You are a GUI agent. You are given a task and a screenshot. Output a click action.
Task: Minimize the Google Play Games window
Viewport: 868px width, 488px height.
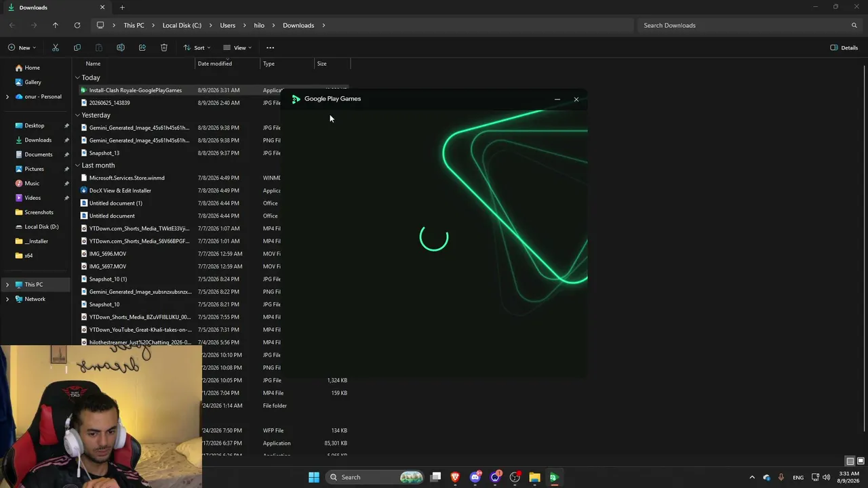[557, 100]
